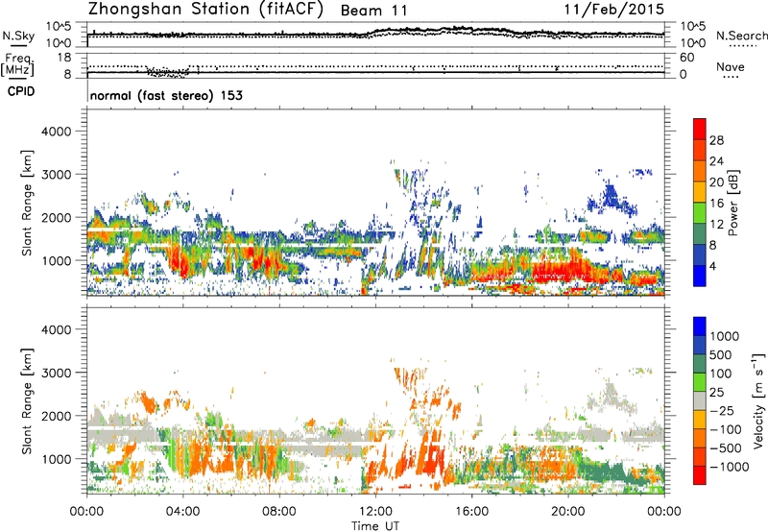The width and height of the screenshot is (768, 532).
Task: Click the 08:00 time tick label
Action: [x=278, y=512]
